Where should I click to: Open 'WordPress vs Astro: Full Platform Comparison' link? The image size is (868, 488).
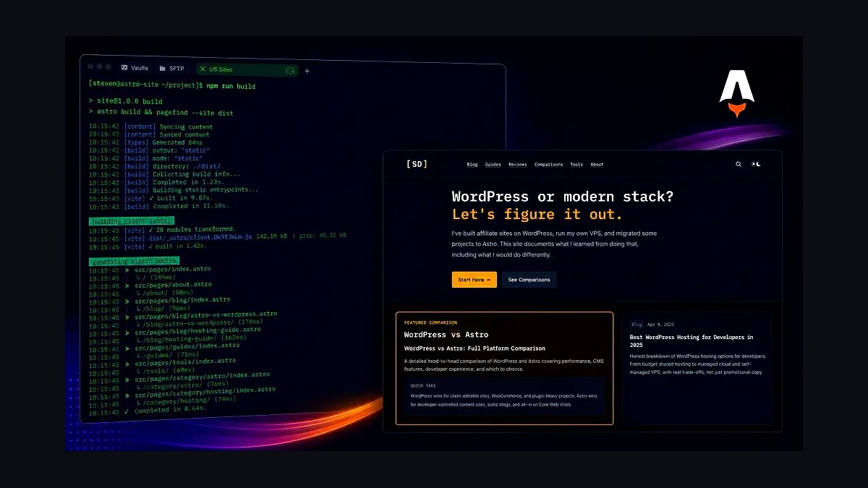pyautogui.click(x=475, y=348)
